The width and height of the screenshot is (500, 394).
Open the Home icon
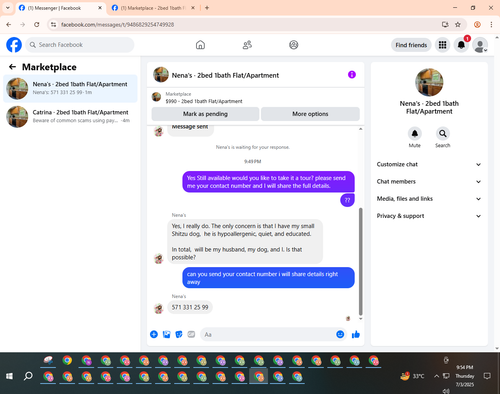[200, 45]
